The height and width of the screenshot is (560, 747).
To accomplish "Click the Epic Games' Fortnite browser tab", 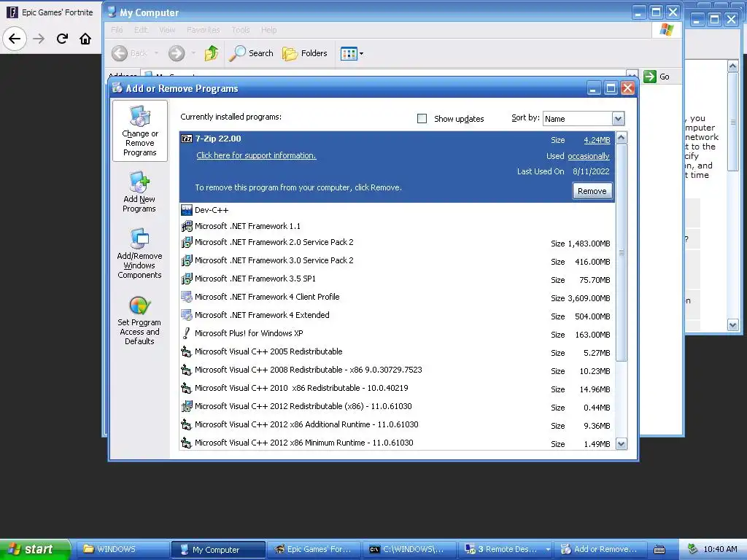I will (50, 12).
